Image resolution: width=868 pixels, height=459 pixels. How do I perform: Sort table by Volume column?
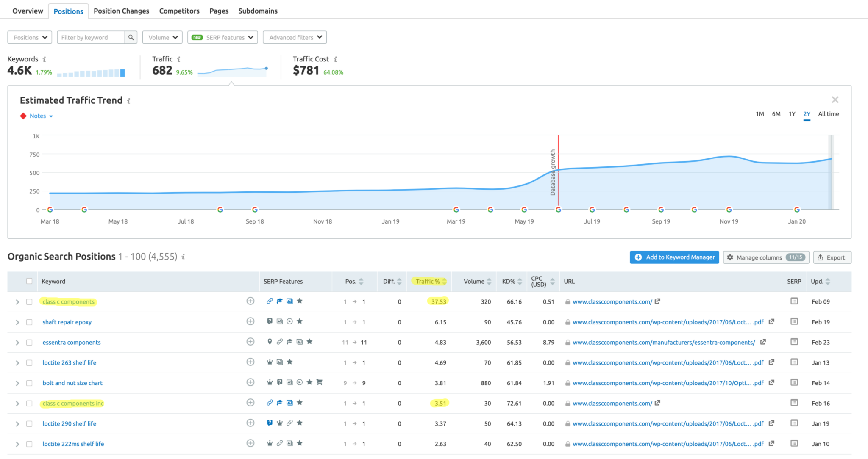click(x=477, y=281)
